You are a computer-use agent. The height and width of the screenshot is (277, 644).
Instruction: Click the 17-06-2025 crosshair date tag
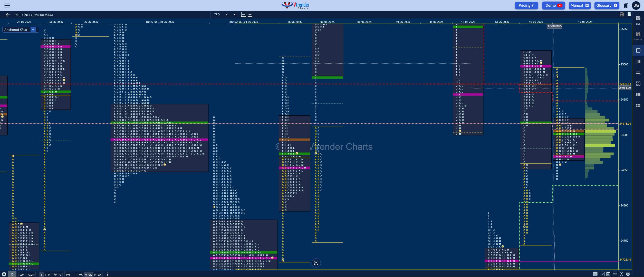coord(554,26)
